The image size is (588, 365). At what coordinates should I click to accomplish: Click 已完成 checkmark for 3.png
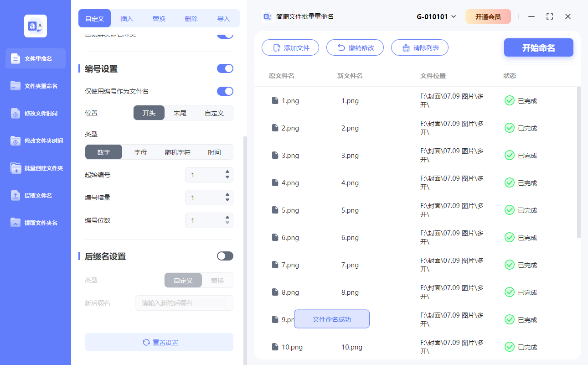(x=510, y=155)
